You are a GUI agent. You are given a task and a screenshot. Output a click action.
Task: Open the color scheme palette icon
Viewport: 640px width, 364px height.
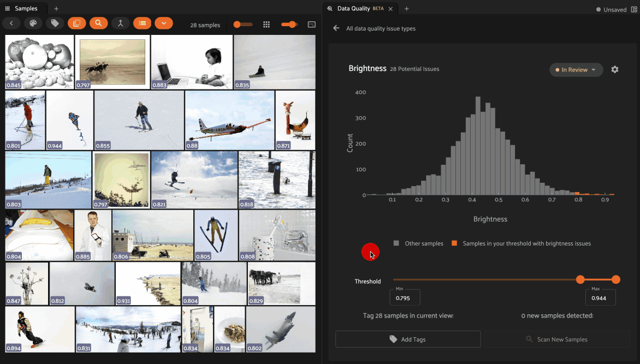33,23
